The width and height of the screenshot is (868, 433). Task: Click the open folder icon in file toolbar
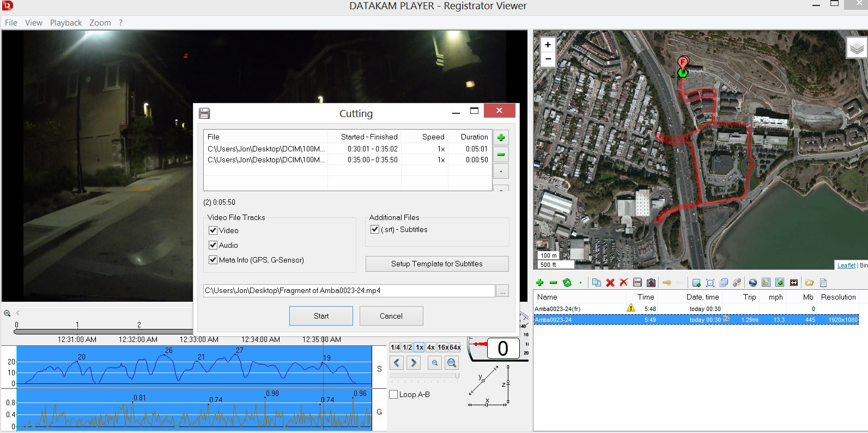(x=809, y=283)
